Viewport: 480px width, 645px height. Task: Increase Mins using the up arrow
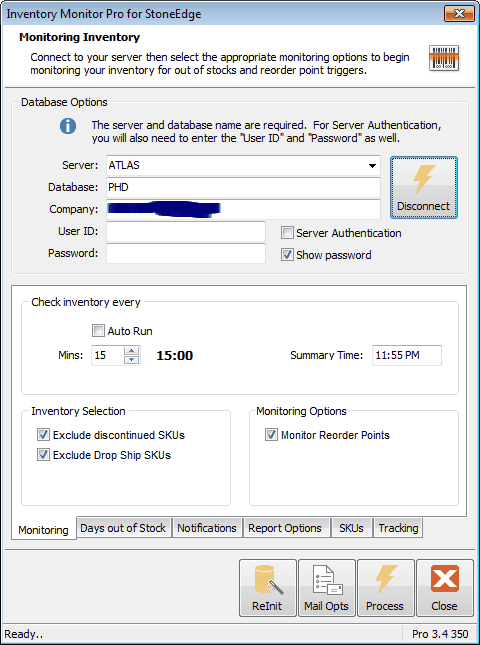(131, 350)
